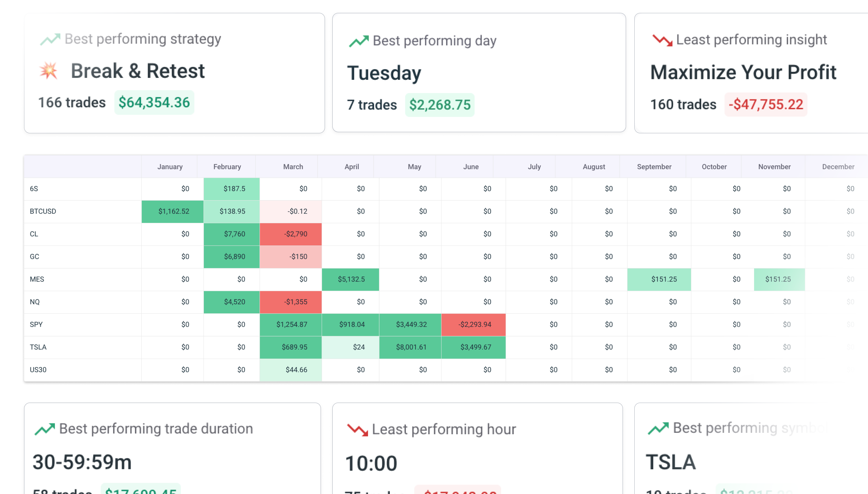
Task: Click the trend icon on Best performing trade duration
Action: 44,428
